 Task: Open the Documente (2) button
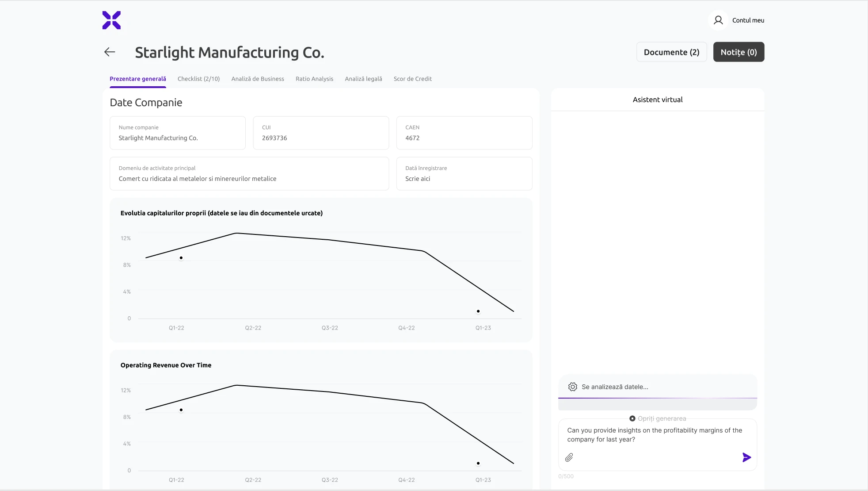tap(671, 52)
